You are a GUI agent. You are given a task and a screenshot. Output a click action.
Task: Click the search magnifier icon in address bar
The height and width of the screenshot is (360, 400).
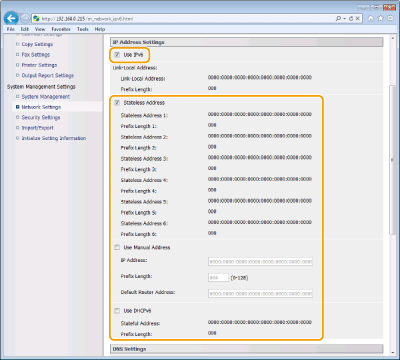[338, 19]
